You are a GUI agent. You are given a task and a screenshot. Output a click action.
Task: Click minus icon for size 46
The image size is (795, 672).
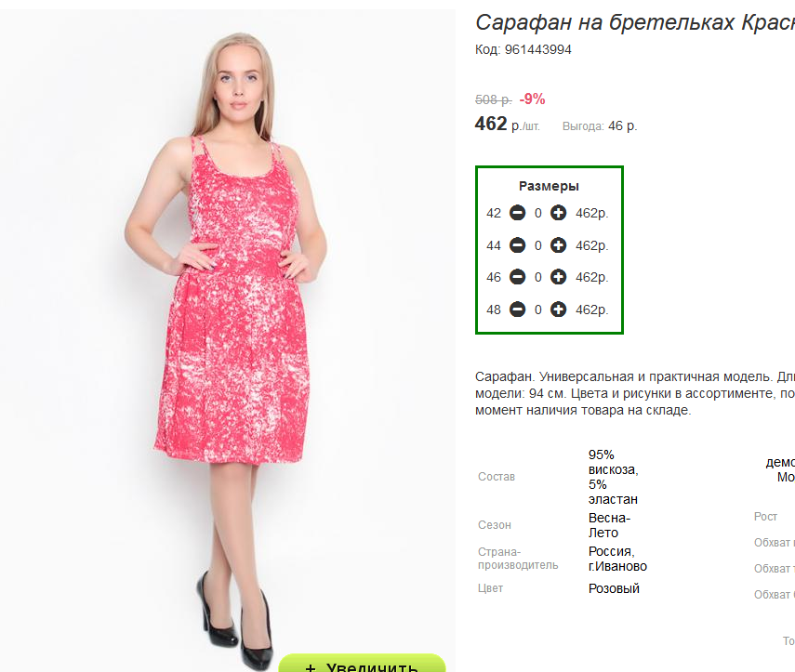(x=517, y=277)
